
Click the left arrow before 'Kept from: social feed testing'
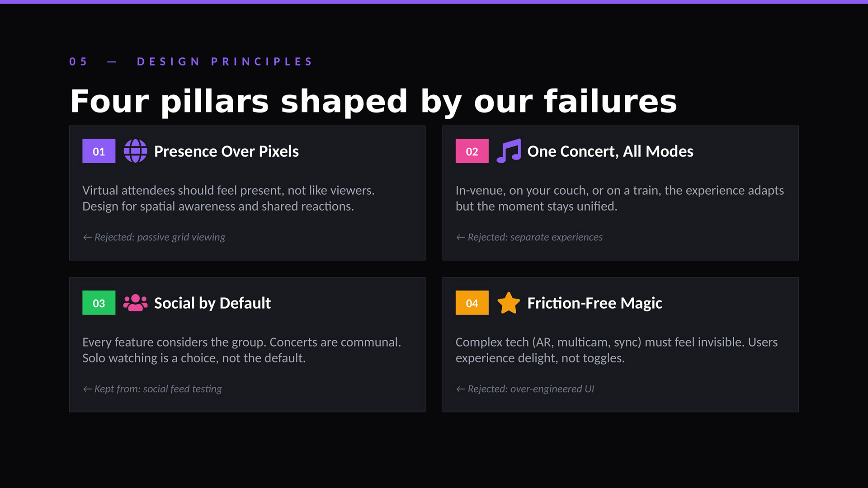pyautogui.click(x=87, y=389)
